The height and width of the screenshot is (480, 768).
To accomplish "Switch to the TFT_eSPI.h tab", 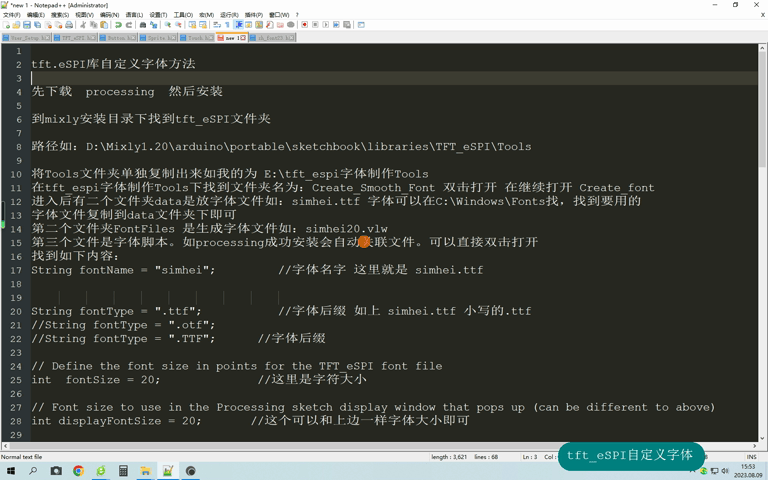I will 75,38.
